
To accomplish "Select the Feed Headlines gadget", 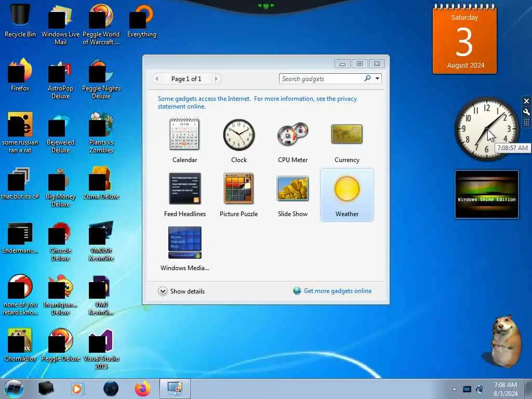I will tap(184, 195).
